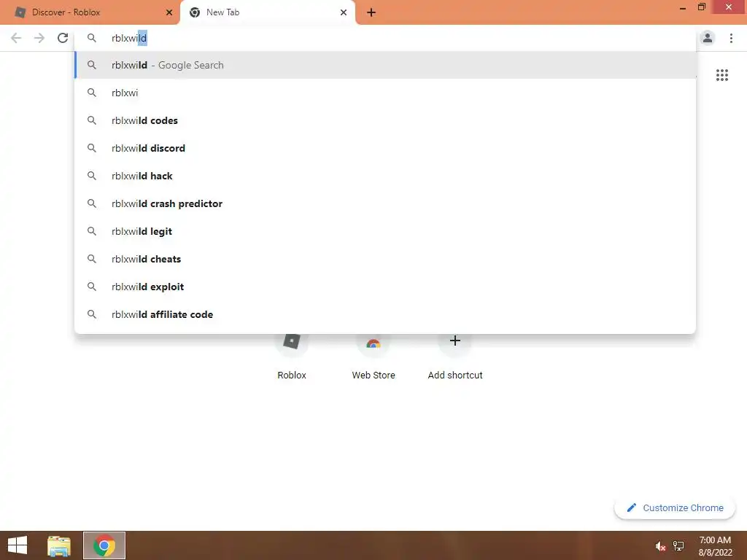Pick the 'rblxwild hack' suggestion
Image resolution: width=747 pixels, height=560 pixels.
tap(385, 176)
